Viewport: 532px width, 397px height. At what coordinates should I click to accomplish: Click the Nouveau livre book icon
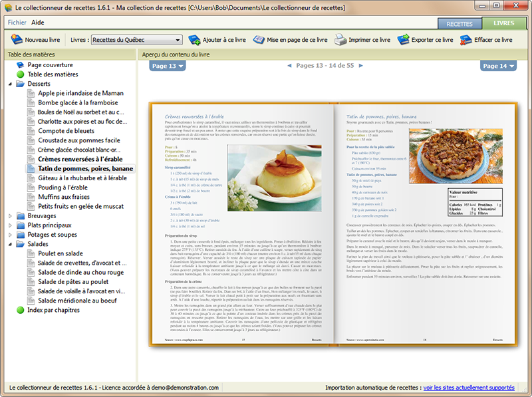coord(16,40)
